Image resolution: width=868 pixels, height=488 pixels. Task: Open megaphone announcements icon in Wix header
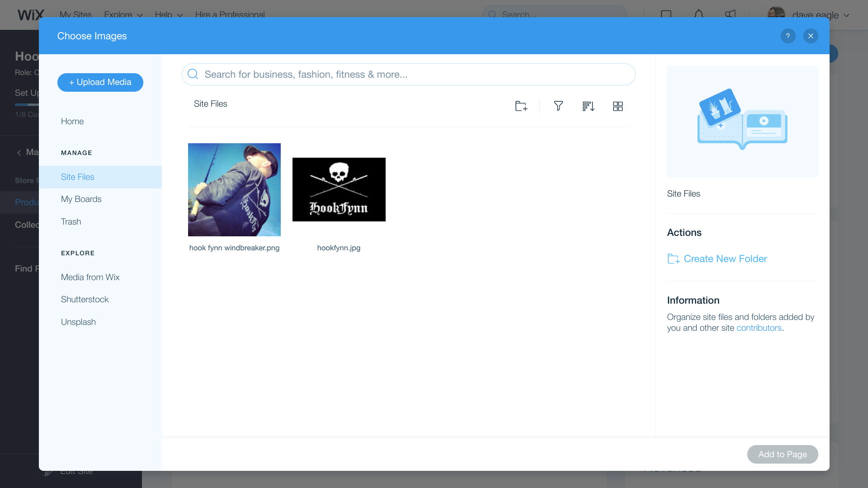tap(730, 14)
